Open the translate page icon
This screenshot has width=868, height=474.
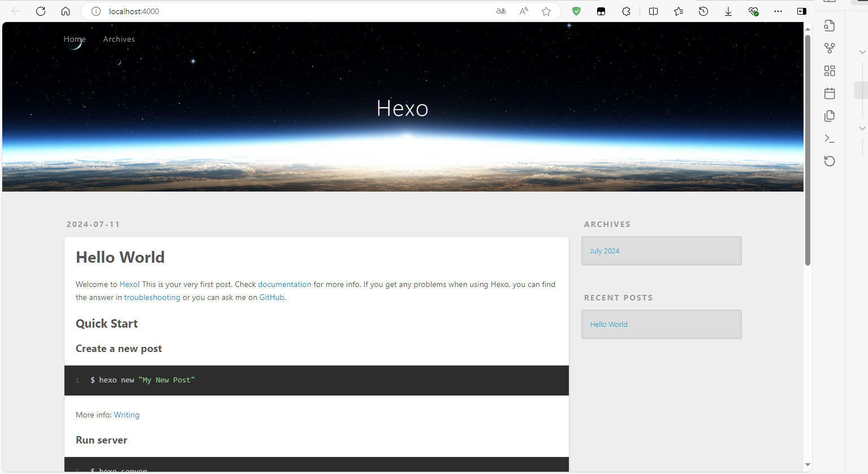[x=501, y=11]
